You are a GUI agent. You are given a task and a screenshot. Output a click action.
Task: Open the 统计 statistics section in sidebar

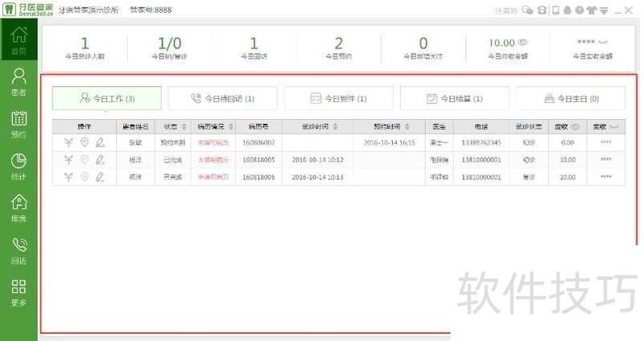click(x=19, y=166)
